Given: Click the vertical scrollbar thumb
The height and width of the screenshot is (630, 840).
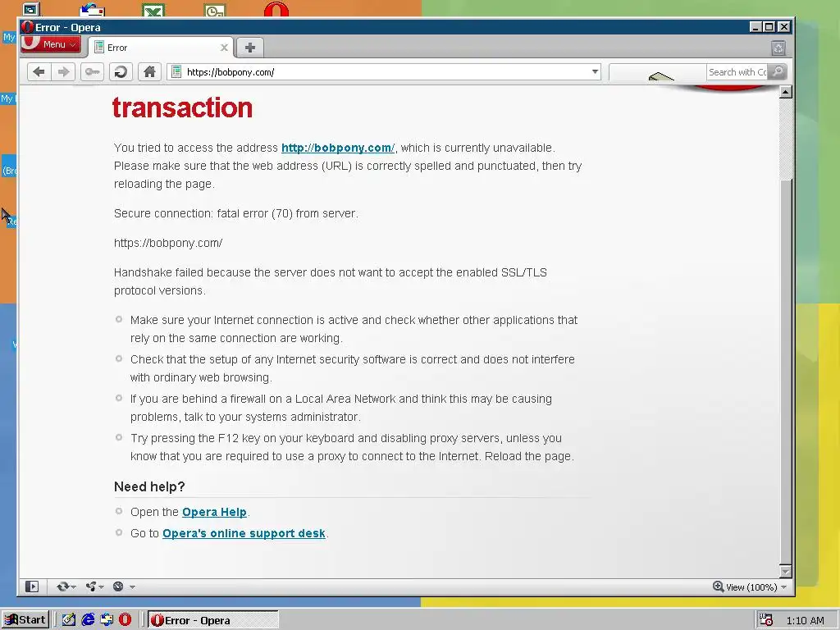Looking at the screenshot, I should [785, 372].
